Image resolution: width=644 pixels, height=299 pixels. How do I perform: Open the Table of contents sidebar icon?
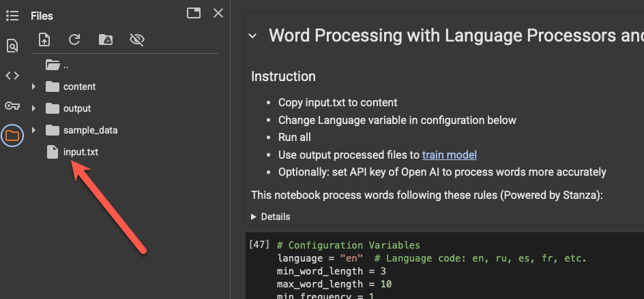coord(12,16)
